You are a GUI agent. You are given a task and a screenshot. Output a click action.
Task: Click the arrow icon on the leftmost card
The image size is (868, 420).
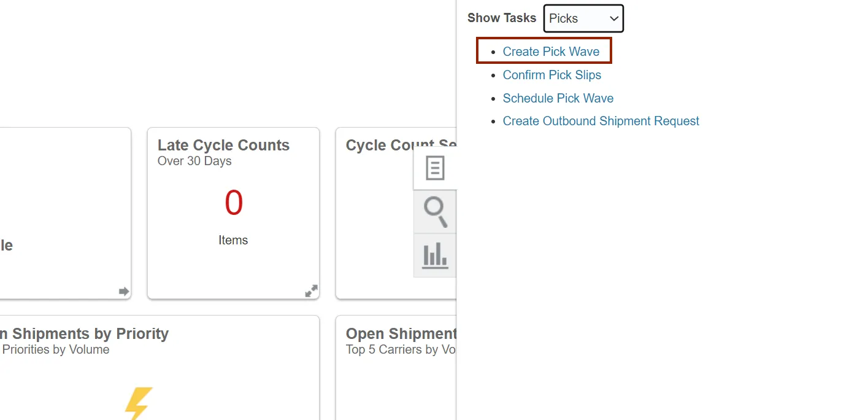(x=124, y=291)
